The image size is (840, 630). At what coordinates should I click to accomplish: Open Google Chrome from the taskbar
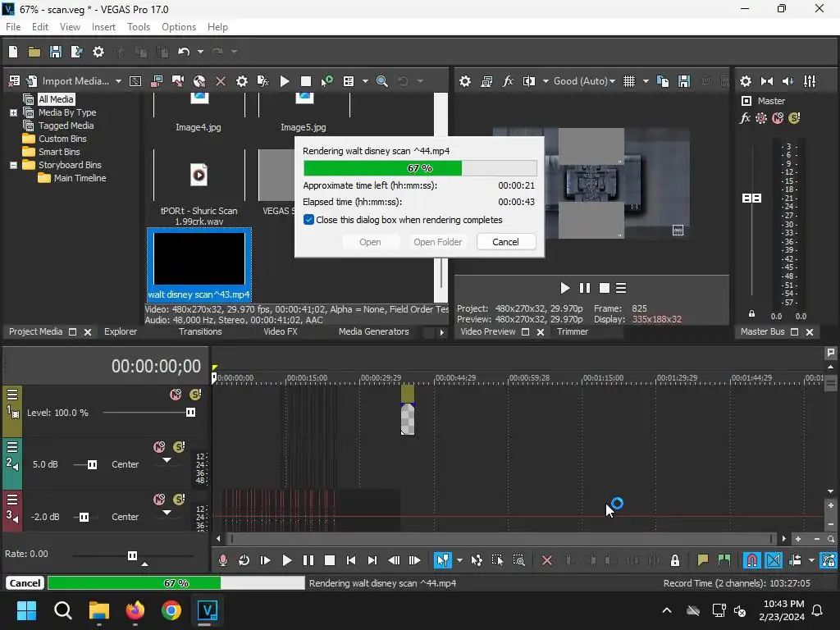[x=171, y=610]
